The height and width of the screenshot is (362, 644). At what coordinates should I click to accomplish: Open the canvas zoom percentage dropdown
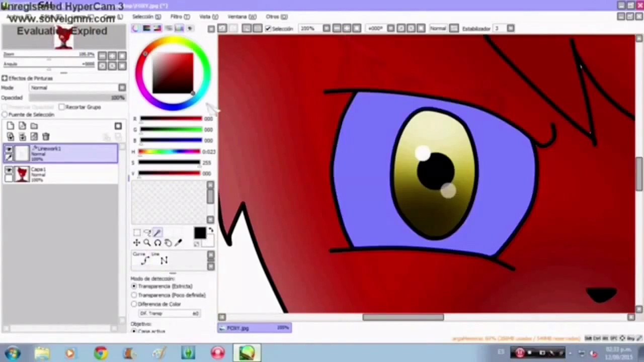[x=327, y=29]
